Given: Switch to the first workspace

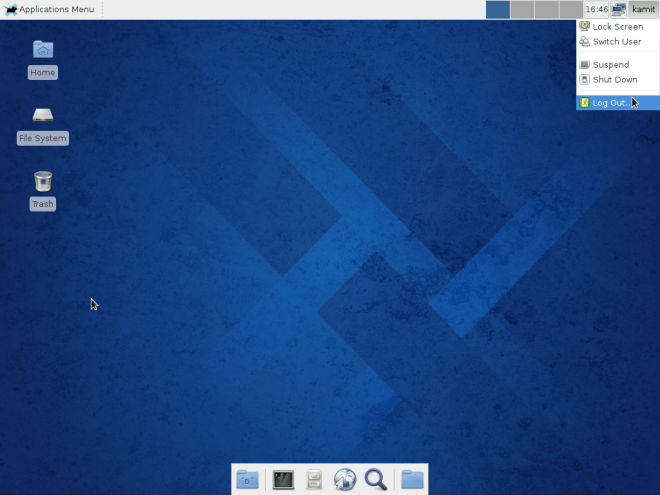Looking at the screenshot, I should point(498,9).
